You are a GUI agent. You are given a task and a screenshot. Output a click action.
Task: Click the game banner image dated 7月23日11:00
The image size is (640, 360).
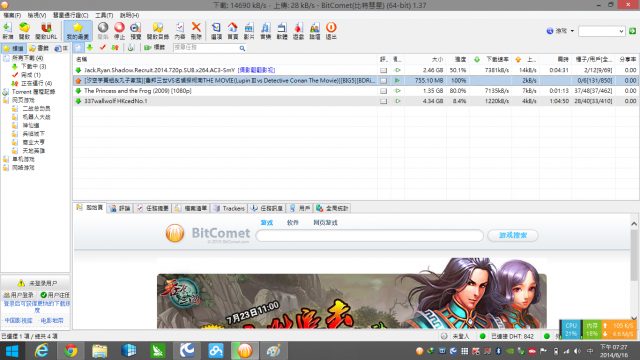pyautogui.click(x=352, y=293)
